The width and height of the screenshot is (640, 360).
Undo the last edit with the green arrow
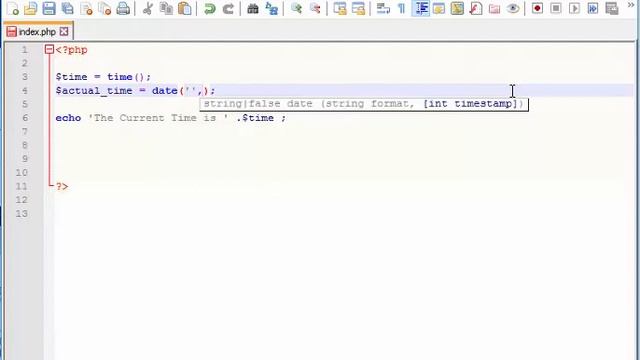pos(209,9)
